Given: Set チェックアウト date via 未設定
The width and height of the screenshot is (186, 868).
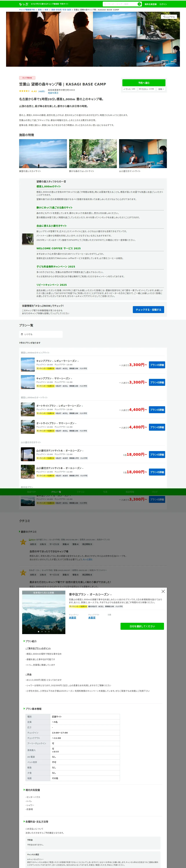Looking at the screenshot, I should pyautogui.click(x=92, y=618).
